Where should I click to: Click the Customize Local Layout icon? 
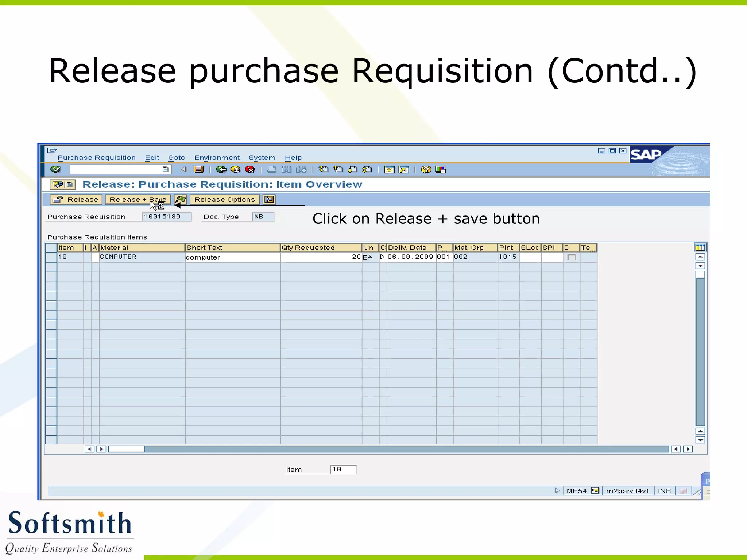[441, 170]
